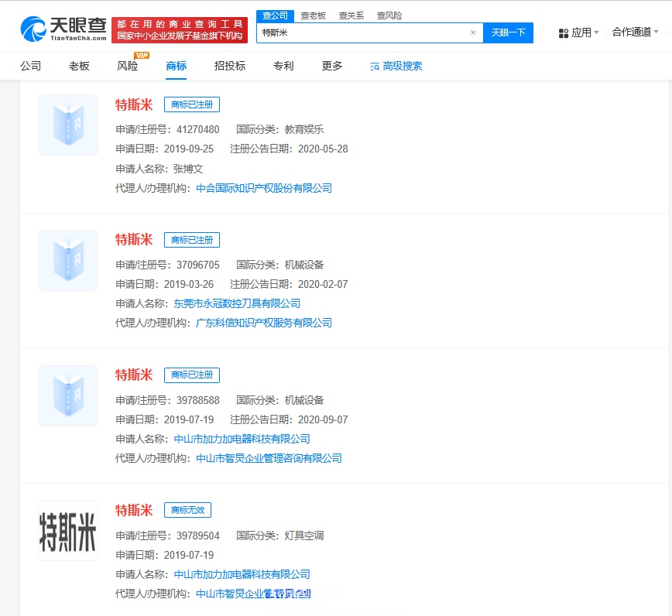The height and width of the screenshot is (616, 672).
Task: Focus the search input containing 特斯米
Action: tap(364, 33)
